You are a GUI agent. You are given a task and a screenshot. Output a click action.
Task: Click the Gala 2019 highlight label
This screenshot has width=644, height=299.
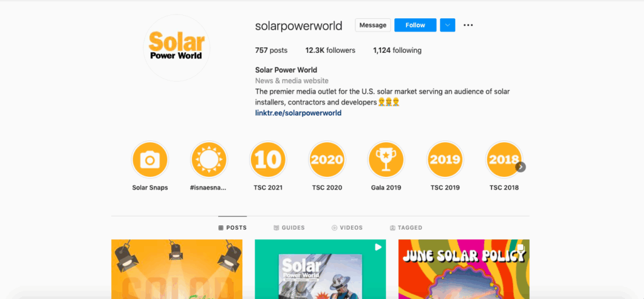point(386,188)
